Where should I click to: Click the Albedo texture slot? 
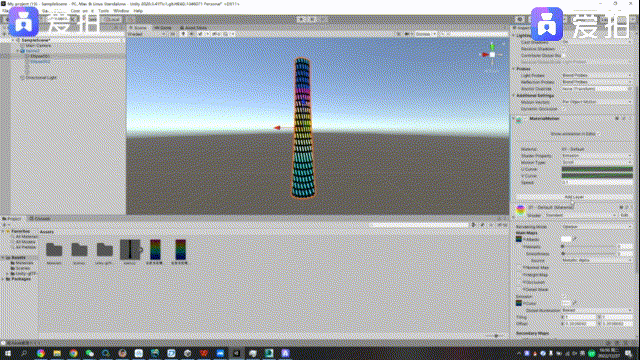point(519,239)
